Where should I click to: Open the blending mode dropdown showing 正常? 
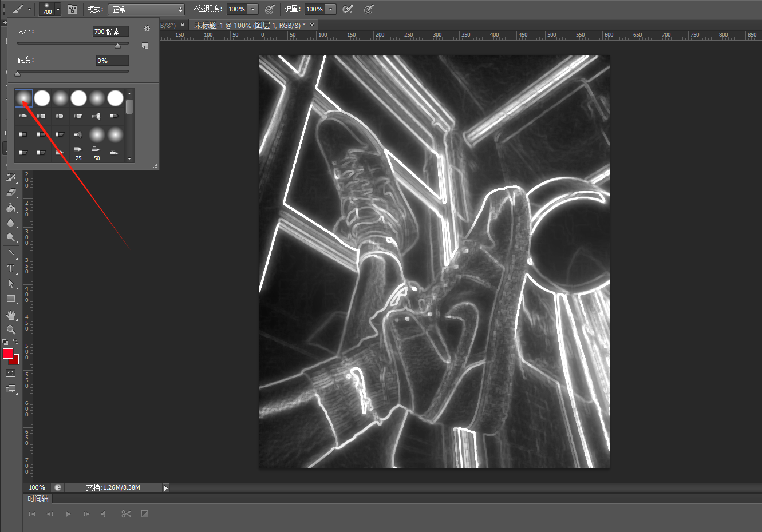(147, 9)
